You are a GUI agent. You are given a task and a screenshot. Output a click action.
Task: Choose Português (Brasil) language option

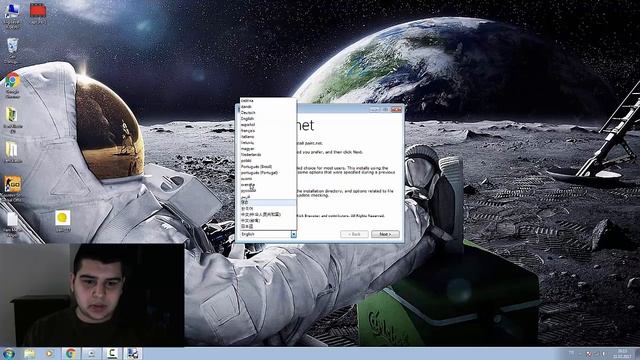tap(267, 167)
